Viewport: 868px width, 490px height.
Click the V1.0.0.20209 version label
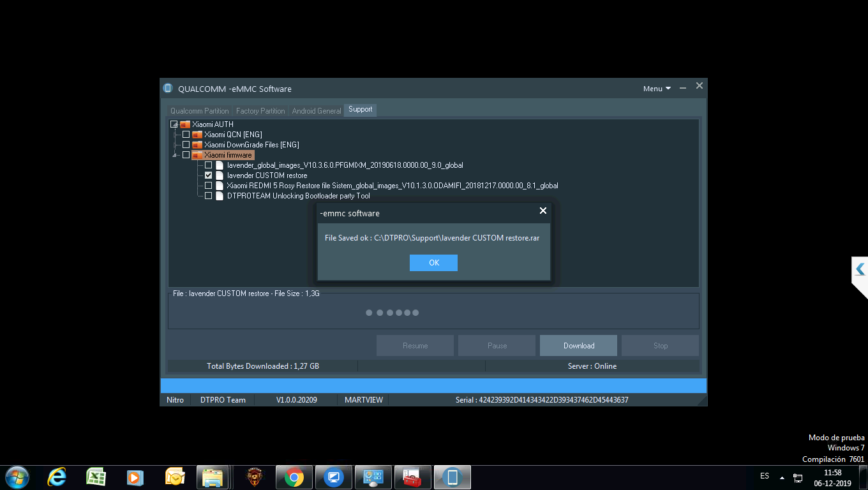point(297,400)
